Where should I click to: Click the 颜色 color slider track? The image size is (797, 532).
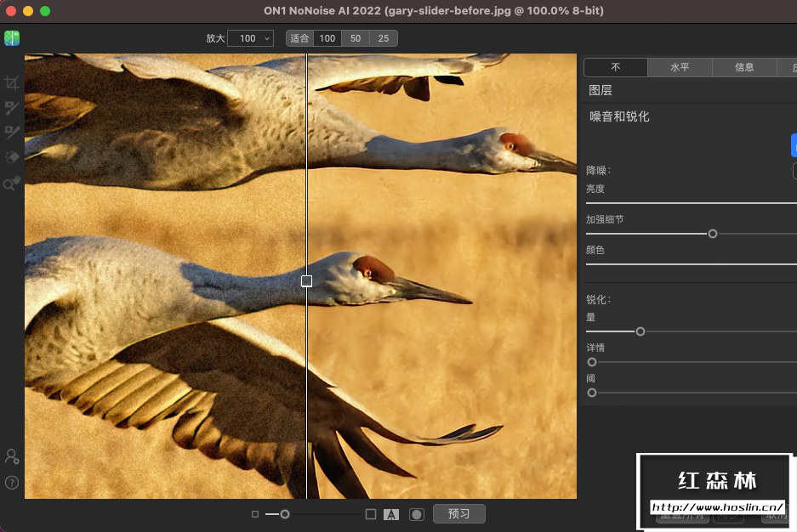tap(692, 264)
